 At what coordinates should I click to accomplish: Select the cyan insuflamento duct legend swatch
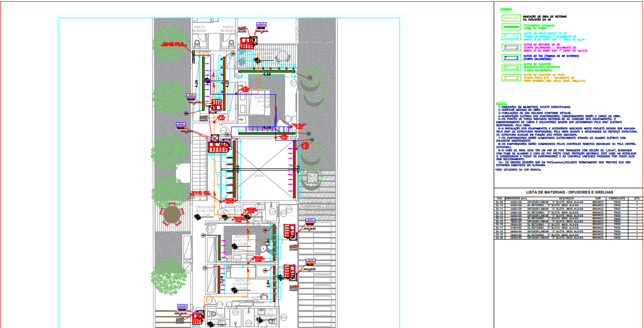point(510,37)
